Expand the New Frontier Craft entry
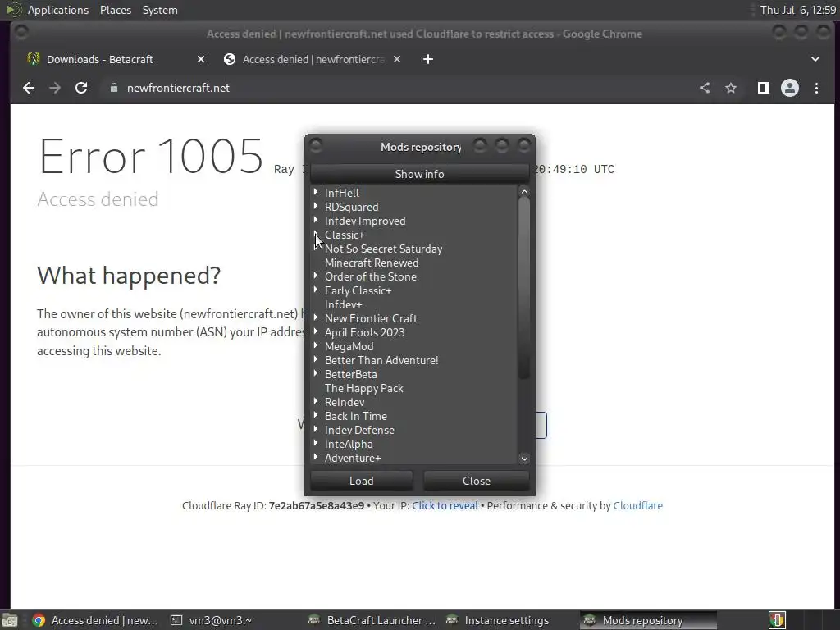The width and height of the screenshot is (840, 630). pyautogui.click(x=316, y=317)
